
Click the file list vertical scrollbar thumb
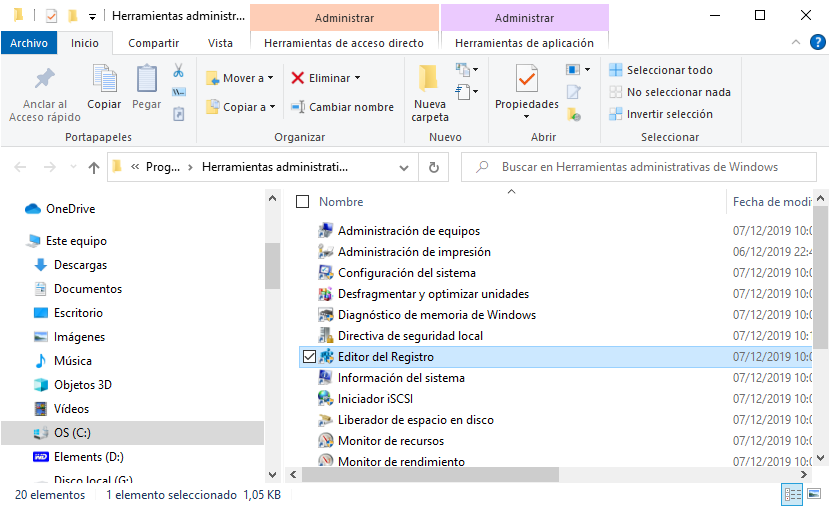820,277
